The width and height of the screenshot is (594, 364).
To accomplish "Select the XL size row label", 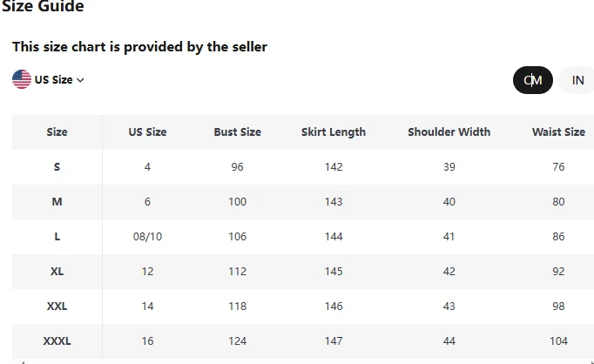I will (x=57, y=271).
